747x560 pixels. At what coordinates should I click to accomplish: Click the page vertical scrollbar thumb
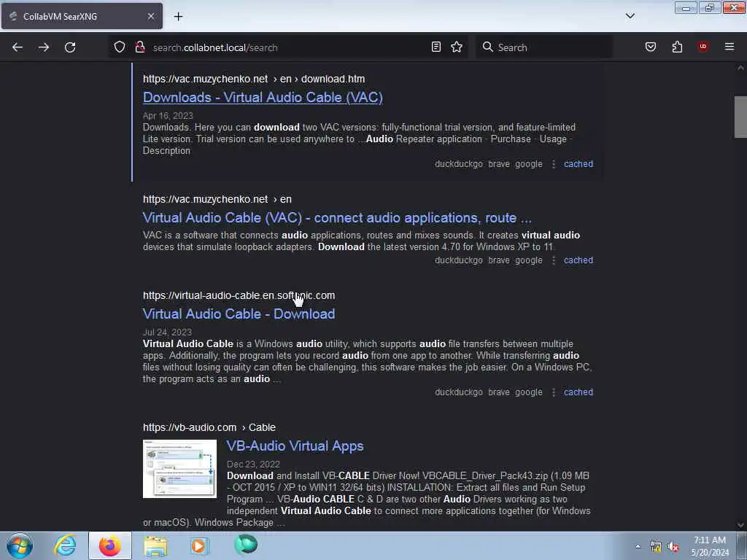(740, 117)
